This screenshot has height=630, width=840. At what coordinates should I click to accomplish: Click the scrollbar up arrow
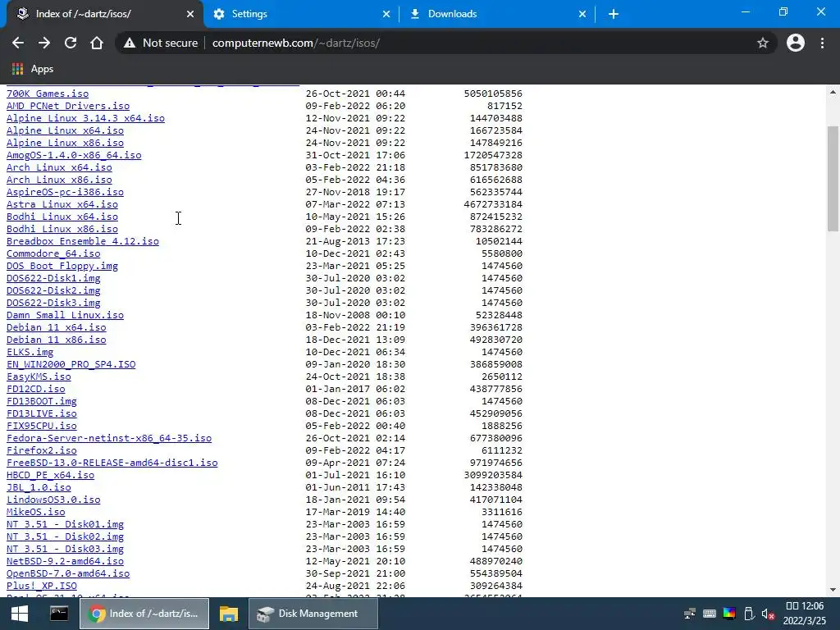tap(833, 92)
